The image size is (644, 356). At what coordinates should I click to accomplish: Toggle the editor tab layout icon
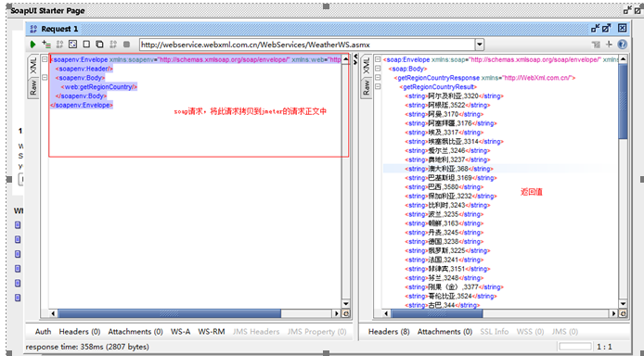coord(596,44)
